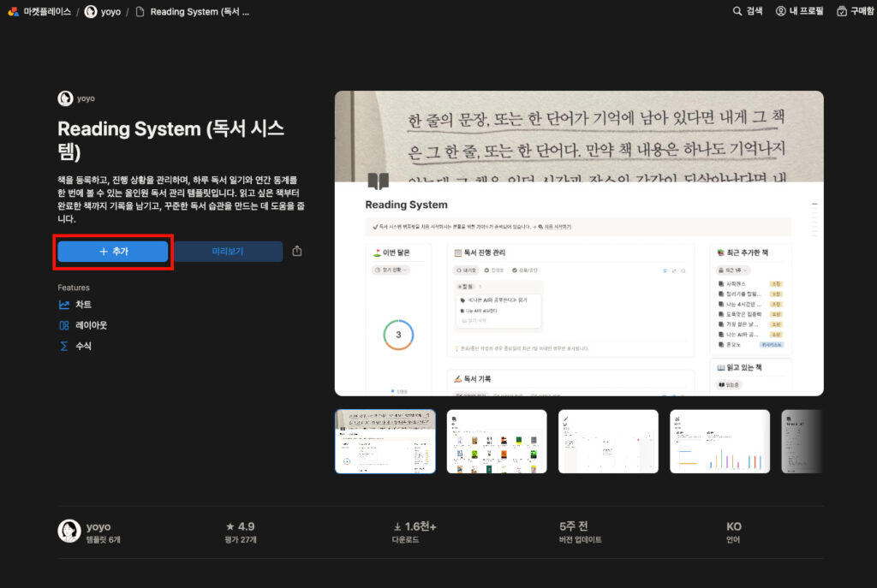Click the marketplace logo in the breadcrumb
877x588 pixels.
point(12,12)
